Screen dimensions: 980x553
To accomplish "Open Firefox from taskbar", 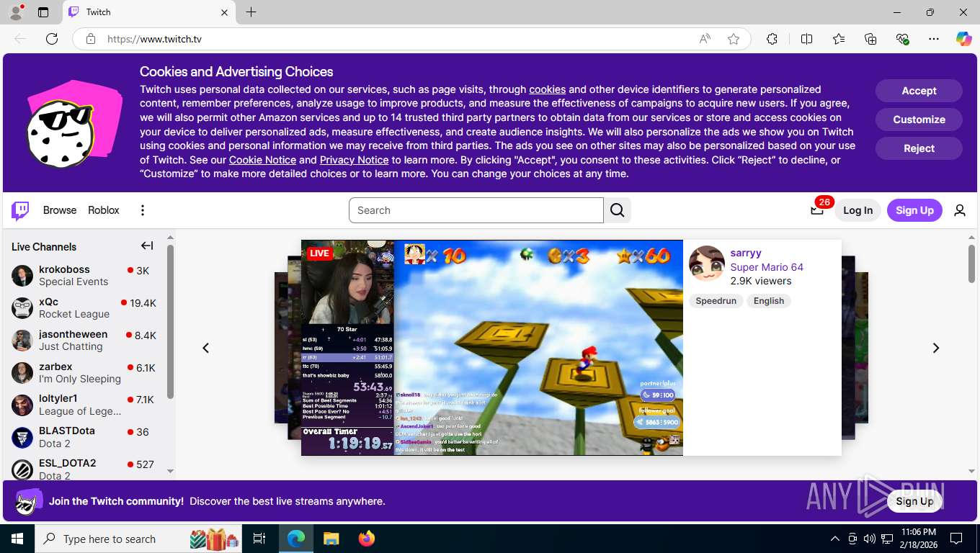I will [367, 539].
